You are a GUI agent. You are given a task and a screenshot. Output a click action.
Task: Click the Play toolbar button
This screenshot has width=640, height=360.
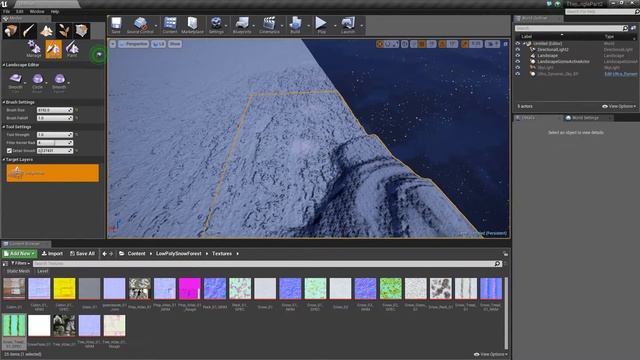click(321, 25)
